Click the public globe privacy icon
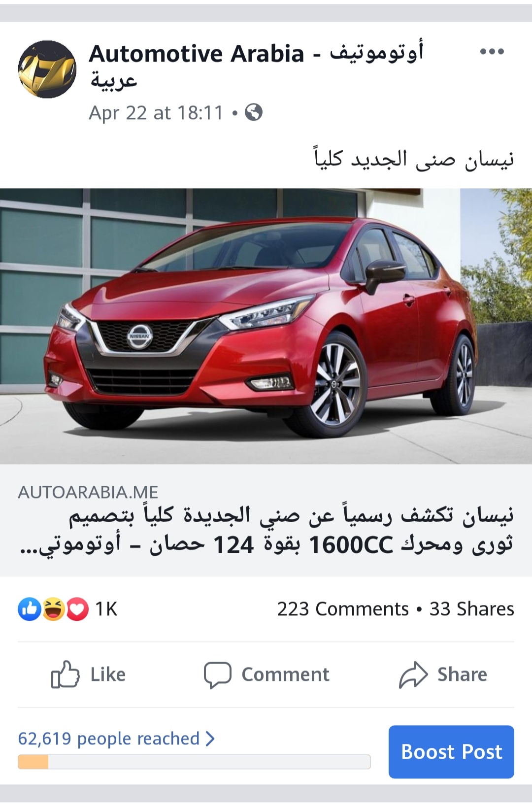Screen dimensions: 532x807 [x=254, y=113]
